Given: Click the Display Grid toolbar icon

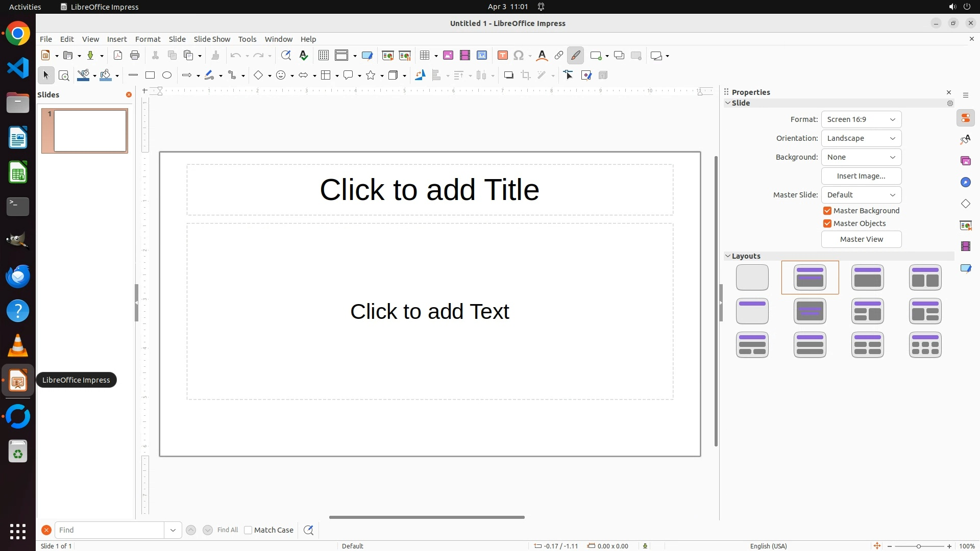Looking at the screenshot, I should (323, 56).
